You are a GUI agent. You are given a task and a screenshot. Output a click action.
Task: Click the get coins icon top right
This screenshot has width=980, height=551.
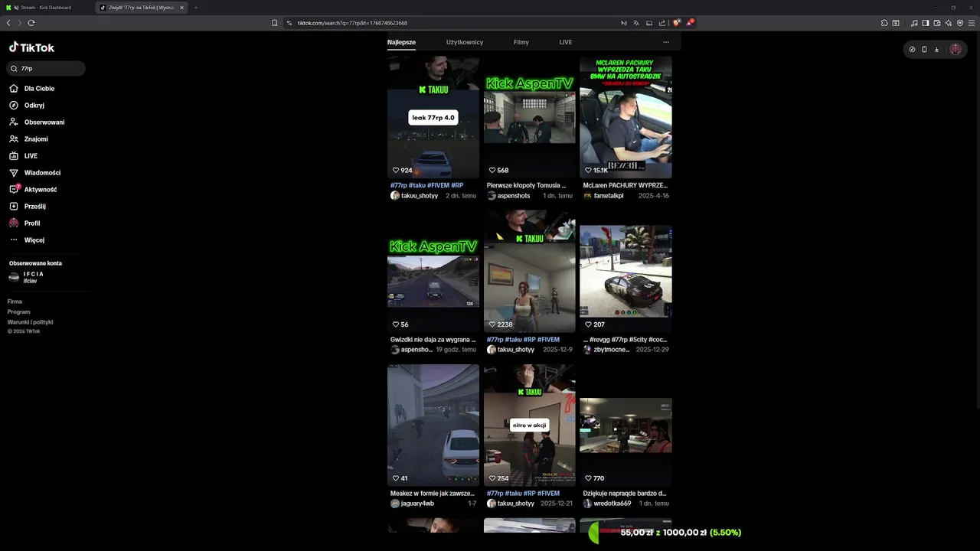click(912, 50)
